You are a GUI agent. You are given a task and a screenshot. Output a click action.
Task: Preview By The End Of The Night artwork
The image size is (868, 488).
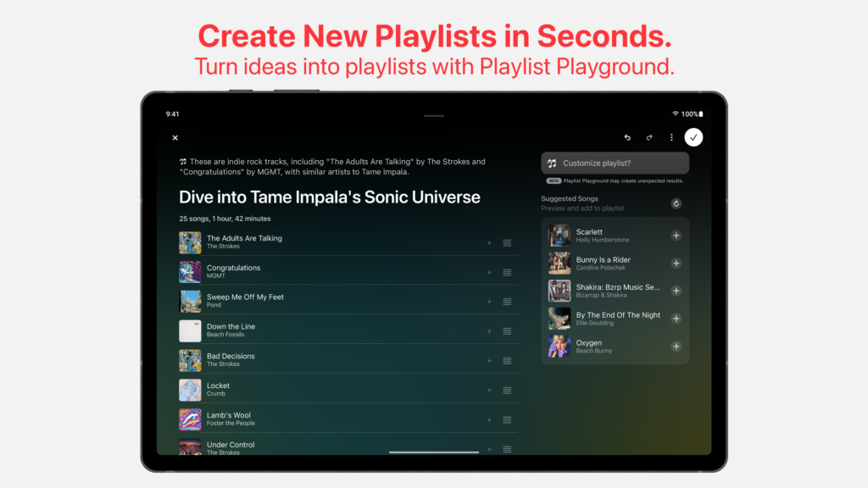[559, 319]
